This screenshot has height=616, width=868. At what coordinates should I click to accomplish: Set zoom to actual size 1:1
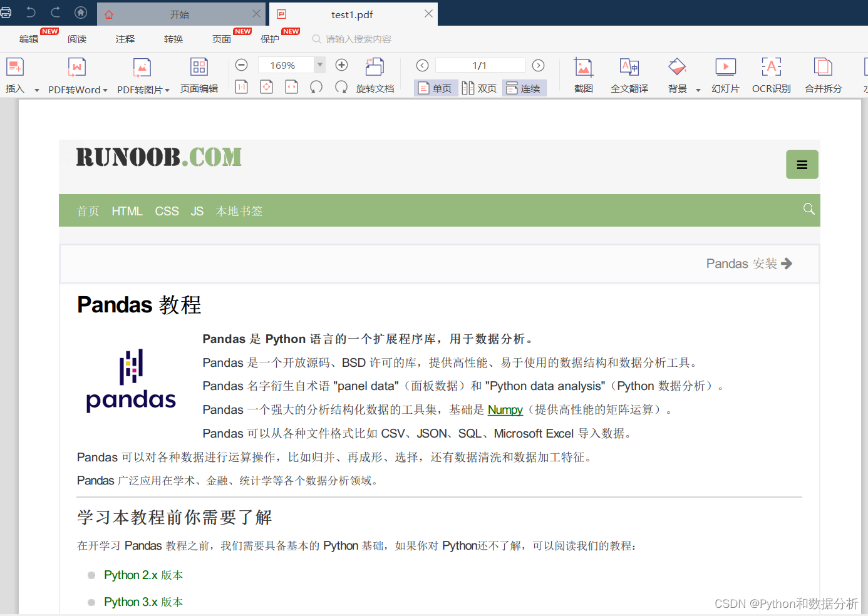click(x=241, y=87)
